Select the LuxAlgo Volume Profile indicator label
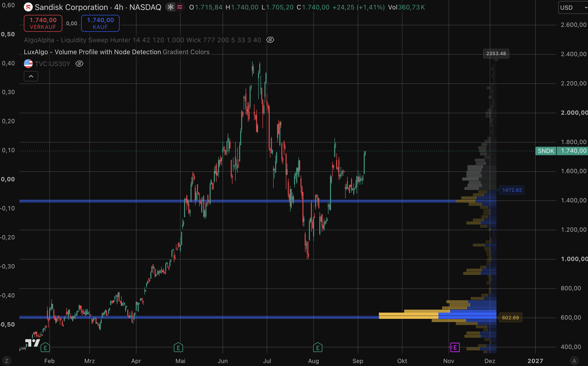Screen dimensions: 588x366 117,52
